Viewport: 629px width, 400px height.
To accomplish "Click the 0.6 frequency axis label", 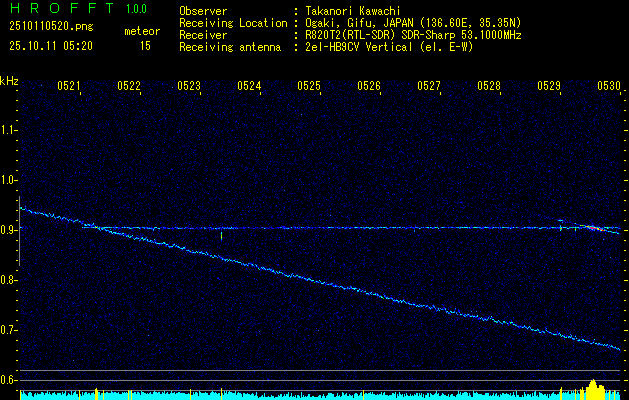I will pyautogui.click(x=10, y=380).
